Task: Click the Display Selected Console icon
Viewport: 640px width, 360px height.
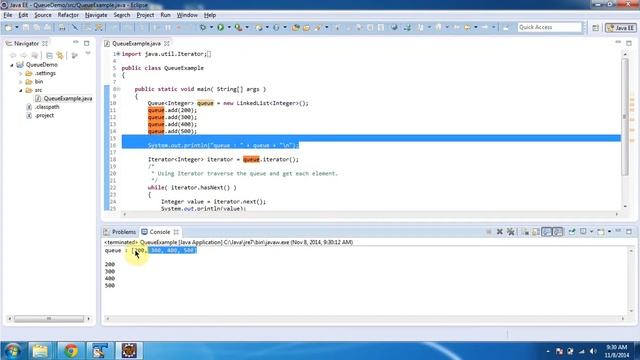Action: (x=583, y=231)
